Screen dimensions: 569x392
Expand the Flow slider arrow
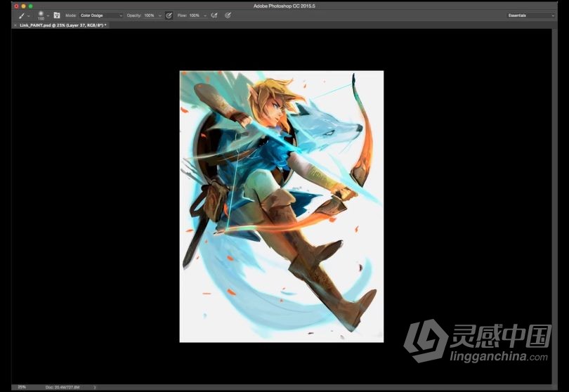(x=205, y=15)
